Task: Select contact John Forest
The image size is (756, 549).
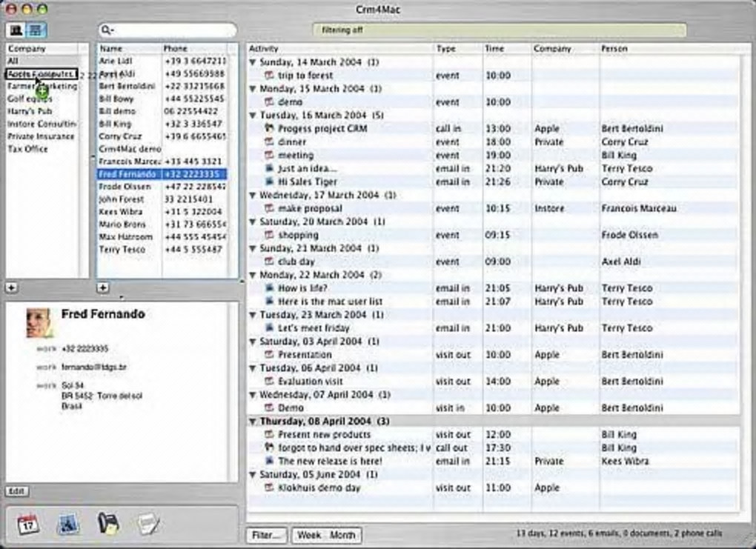Action: tap(162, 199)
